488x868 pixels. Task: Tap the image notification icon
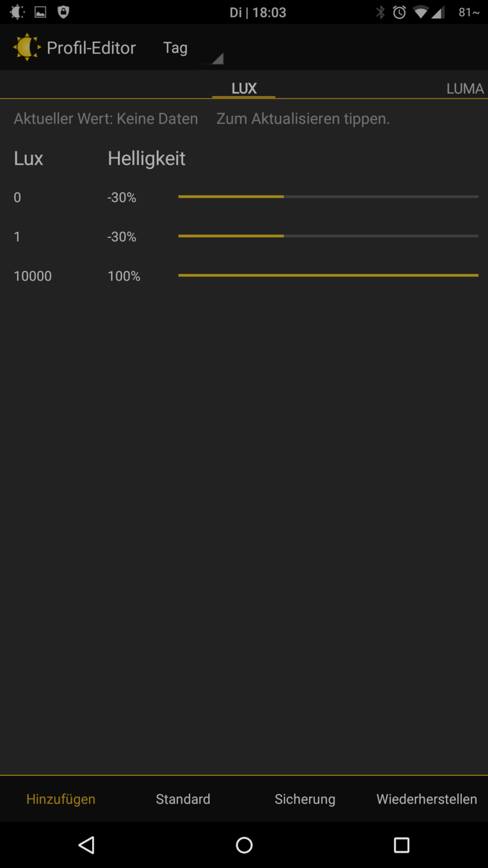pyautogui.click(x=41, y=12)
